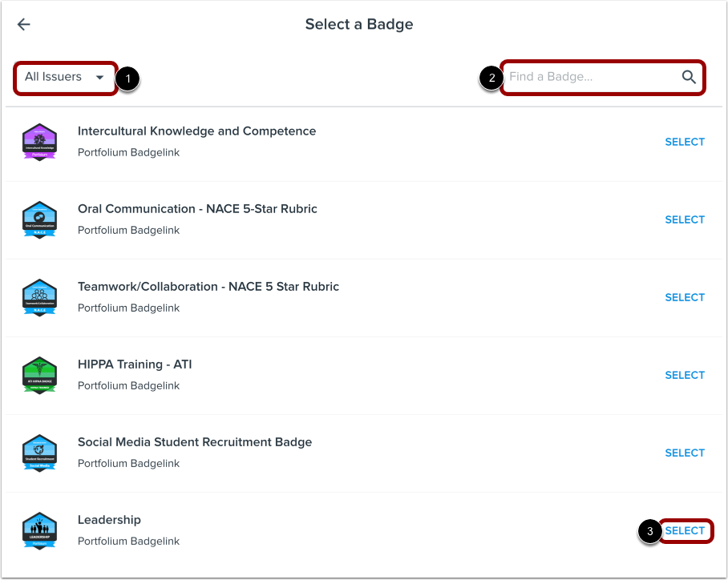Click the search magnifier icon
Viewport: 728px width, 580px height.
click(688, 77)
